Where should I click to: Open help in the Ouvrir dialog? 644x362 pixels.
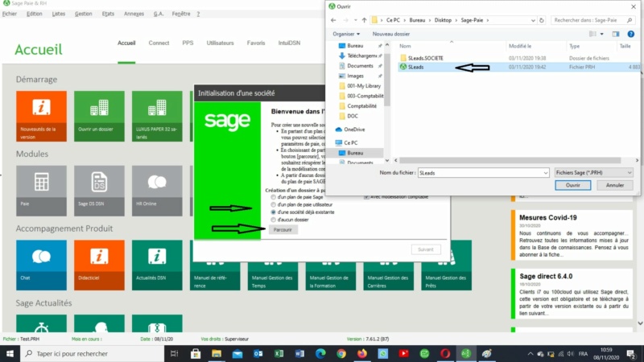point(631,34)
